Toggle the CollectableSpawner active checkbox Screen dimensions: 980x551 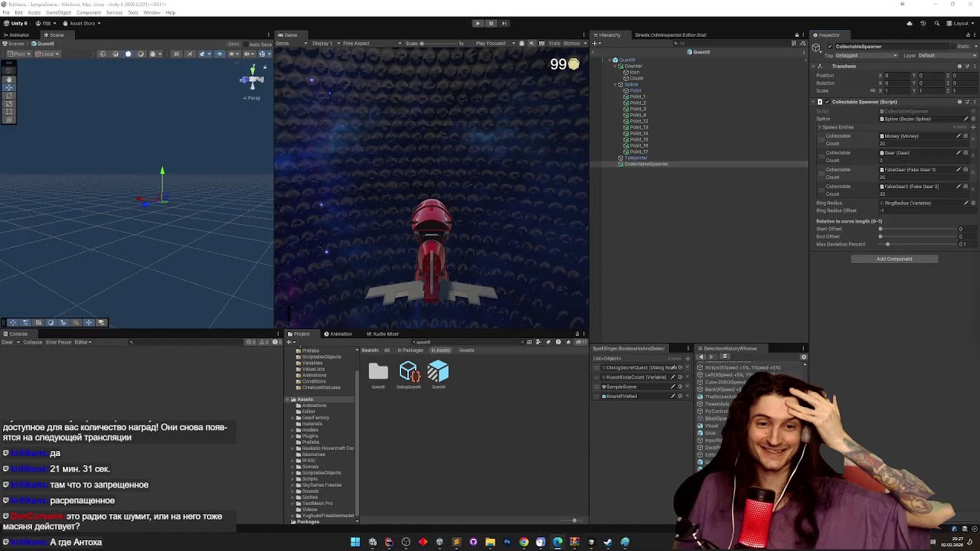(x=829, y=47)
